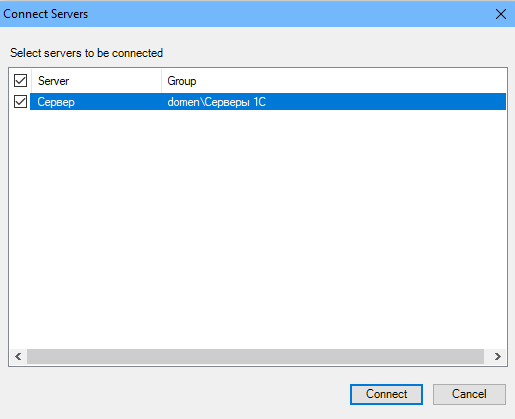This screenshot has width=515, height=419.
Task: Click the Cancel button
Action: point(469,394)
